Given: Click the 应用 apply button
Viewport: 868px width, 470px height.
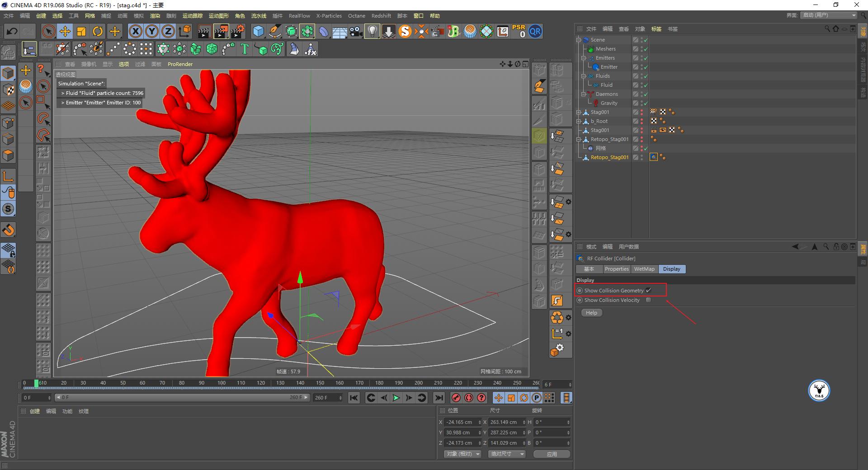Looking at the screenshot, I should point(552,454).
